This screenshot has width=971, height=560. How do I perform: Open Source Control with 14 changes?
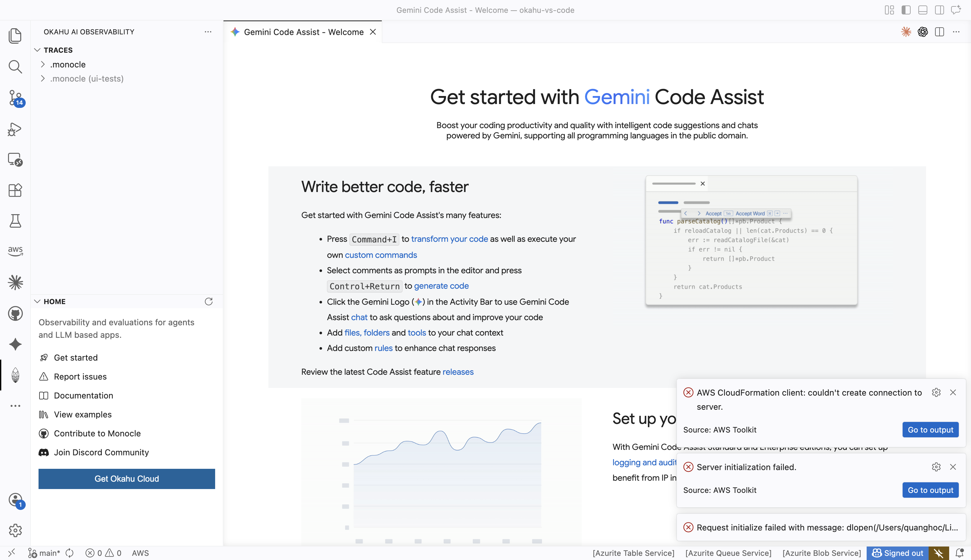(x=16, y=98)
